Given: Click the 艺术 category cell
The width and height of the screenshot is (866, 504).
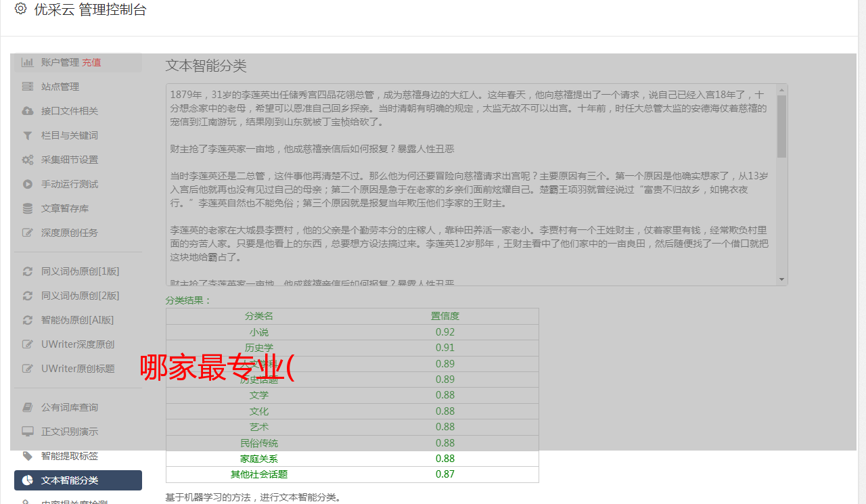Looking at the screenshot, I should coord(259,427).
